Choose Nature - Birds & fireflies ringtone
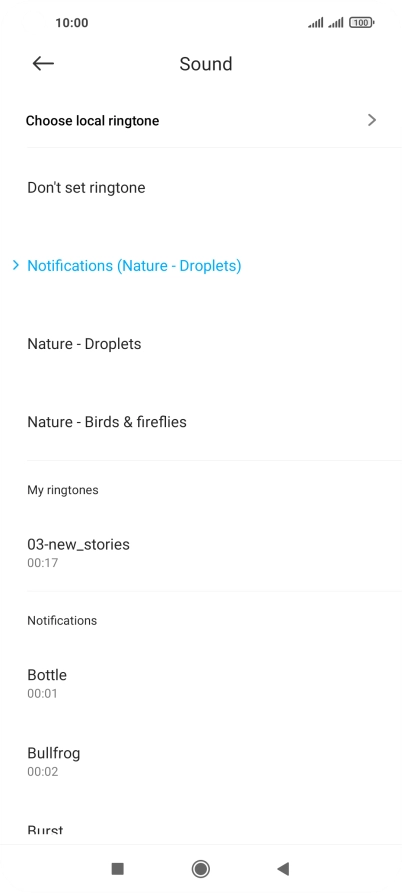The image size is (402, 893). pos(201,421)
